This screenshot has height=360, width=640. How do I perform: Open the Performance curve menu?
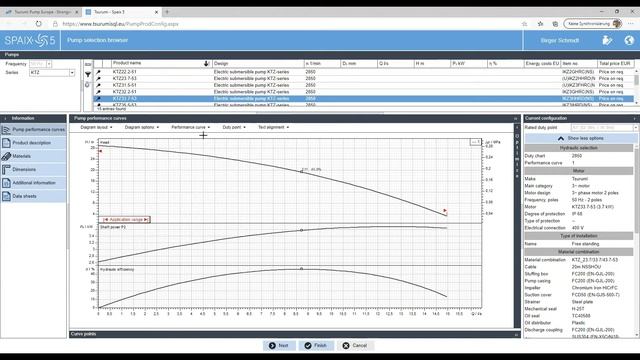tap(191, 127)
